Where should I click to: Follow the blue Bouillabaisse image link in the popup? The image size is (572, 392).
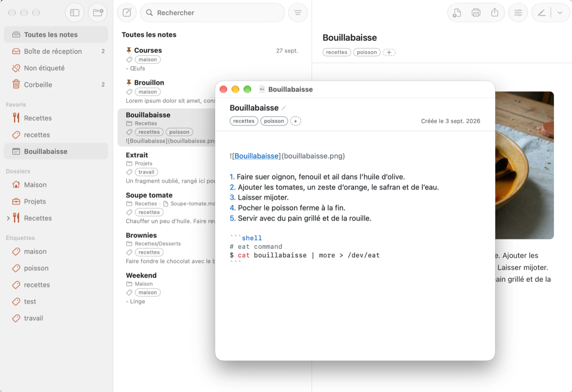pyautogui.click(x=257, y=156)
